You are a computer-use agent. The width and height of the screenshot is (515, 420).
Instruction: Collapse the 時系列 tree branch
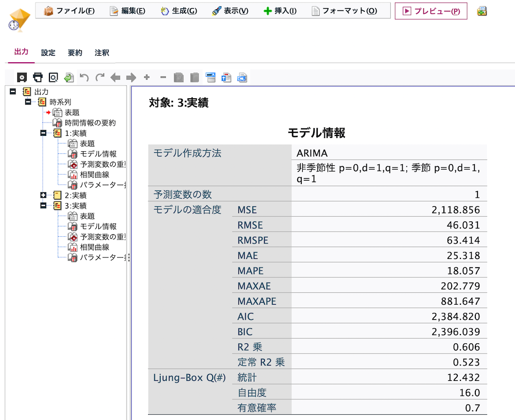28,101
